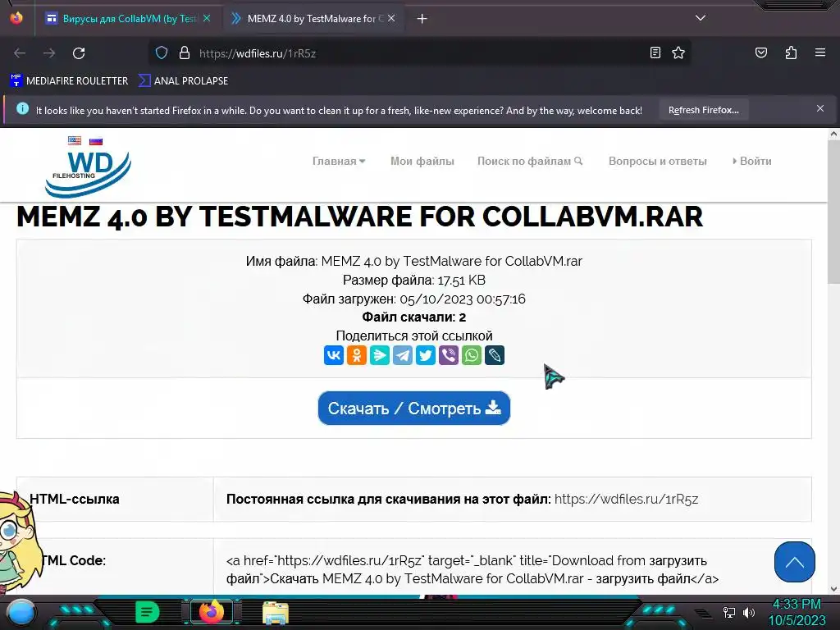
Task: Switch site language to English flag
Action: (75, 141)
